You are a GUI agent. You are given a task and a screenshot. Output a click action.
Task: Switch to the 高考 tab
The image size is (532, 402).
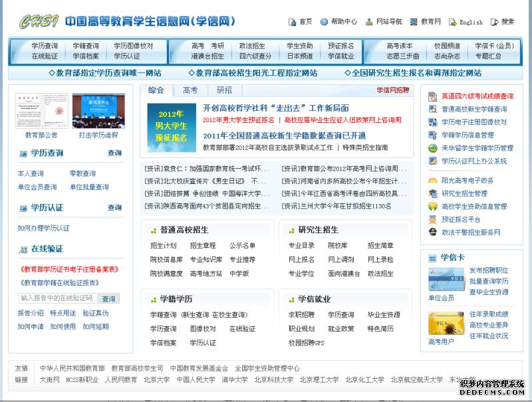coord(190,90)
